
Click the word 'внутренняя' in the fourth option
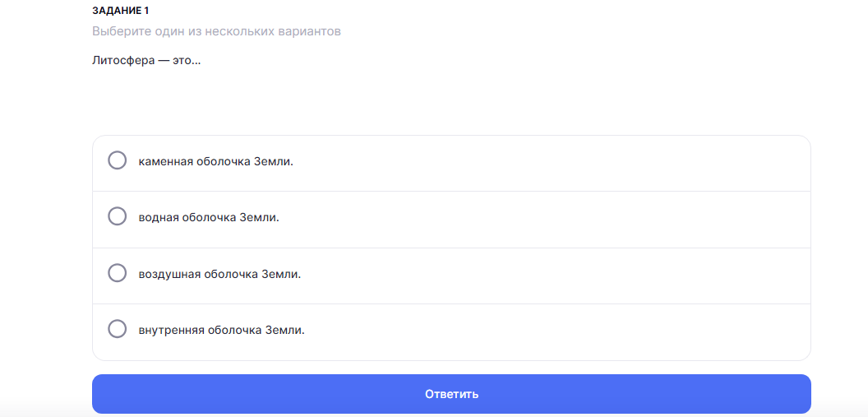(x=172, y=331)
